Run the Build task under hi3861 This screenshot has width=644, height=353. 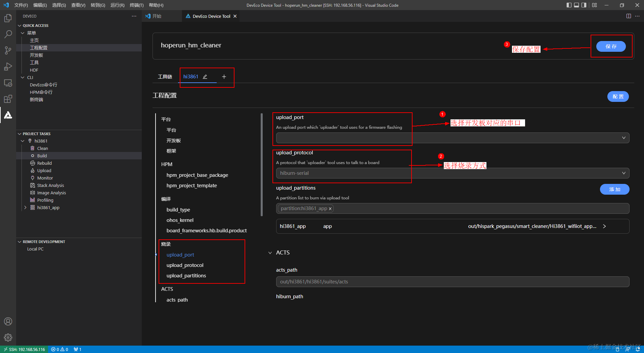click(42, 156)
